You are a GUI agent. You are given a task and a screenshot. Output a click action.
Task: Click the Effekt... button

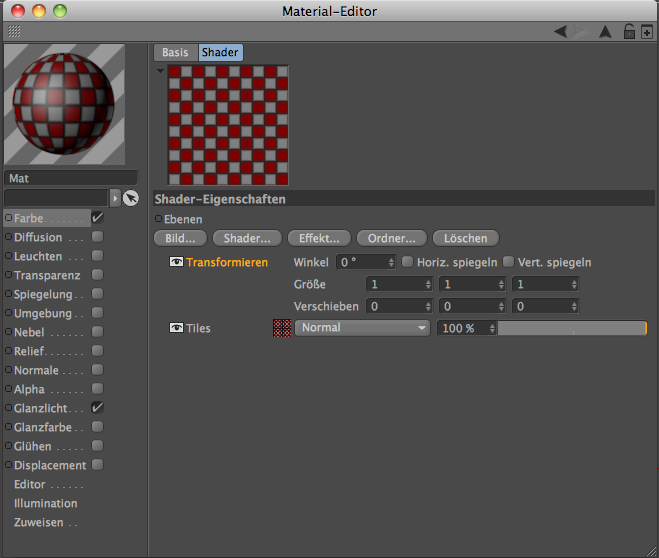coord(319,238)
